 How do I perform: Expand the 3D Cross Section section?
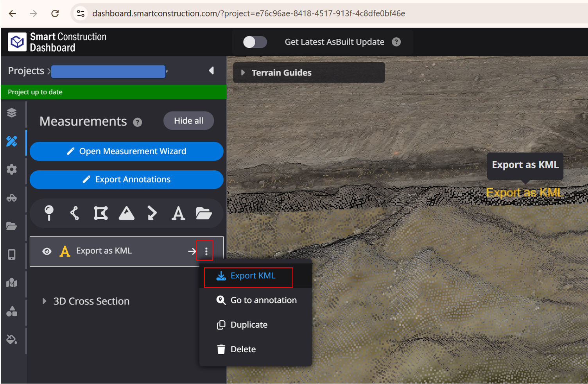(x=44, y=301)
